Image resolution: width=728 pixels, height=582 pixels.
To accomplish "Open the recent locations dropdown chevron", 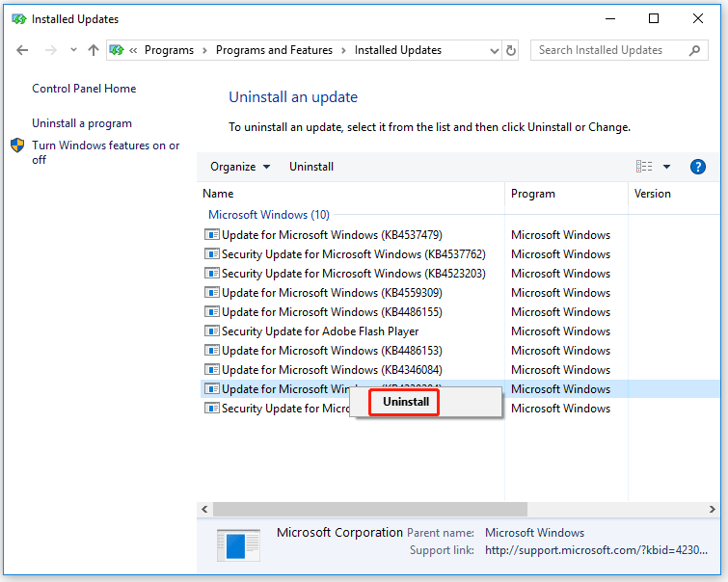I will coord(73,50).
